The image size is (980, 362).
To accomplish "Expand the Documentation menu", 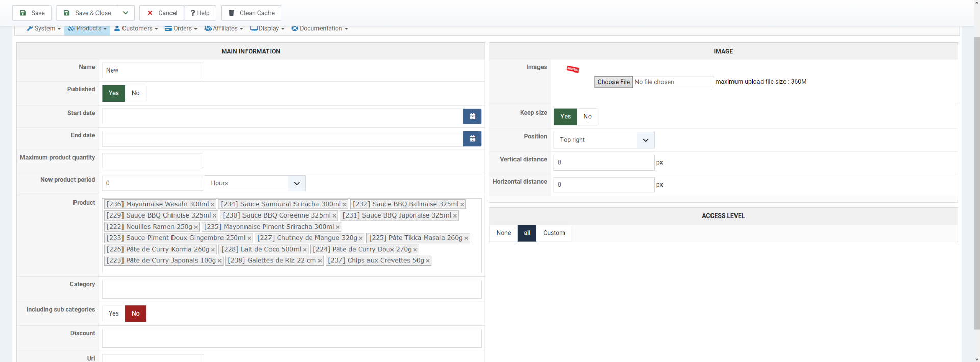I will 320,29.
